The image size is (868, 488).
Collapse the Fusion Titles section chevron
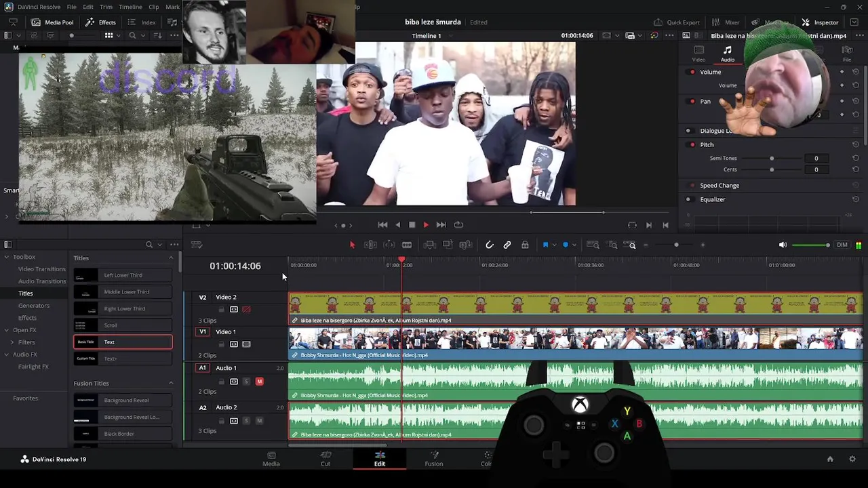[x=171, y=384]
